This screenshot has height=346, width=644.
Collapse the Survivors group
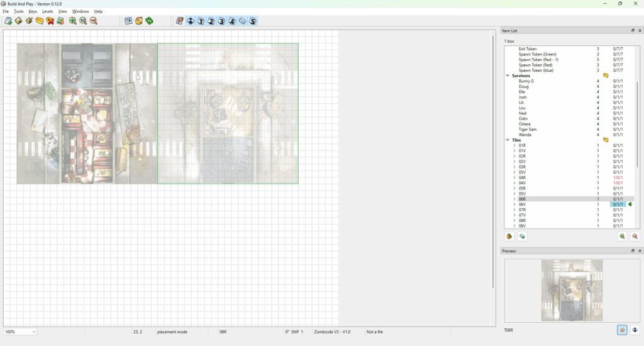click(x=508, y=75)
